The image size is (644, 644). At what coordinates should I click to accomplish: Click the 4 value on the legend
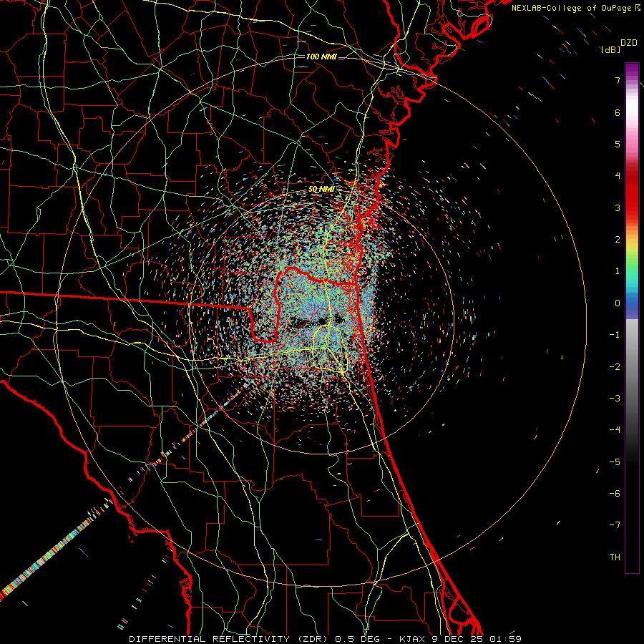618,176
